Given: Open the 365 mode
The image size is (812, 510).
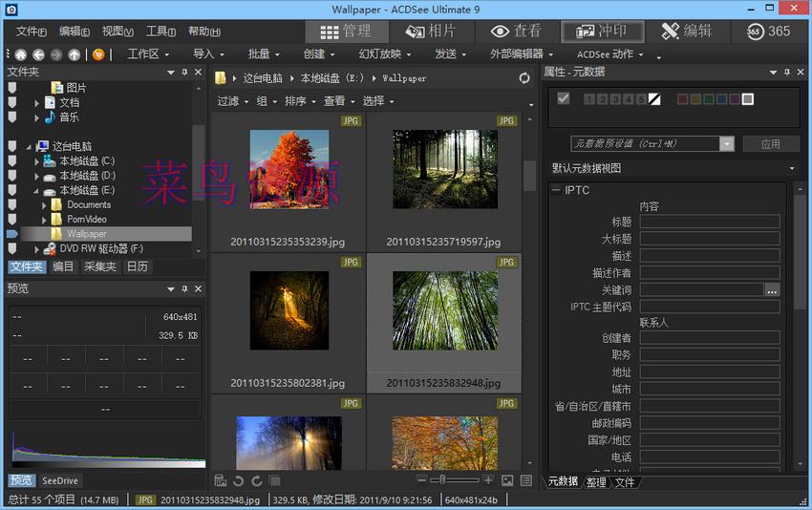Looking at the screenshot, I should click(x=769, y=32).
